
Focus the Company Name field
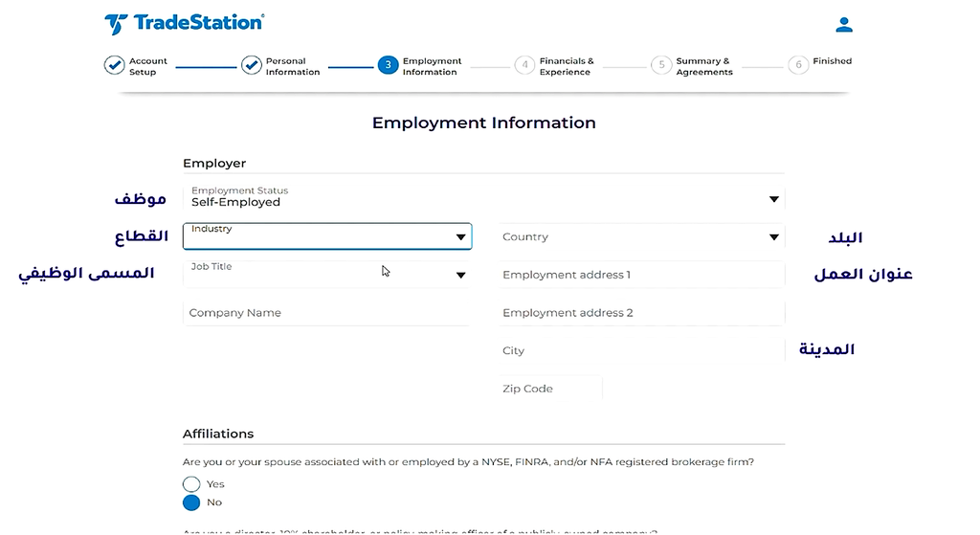click(x=326, y=313)
